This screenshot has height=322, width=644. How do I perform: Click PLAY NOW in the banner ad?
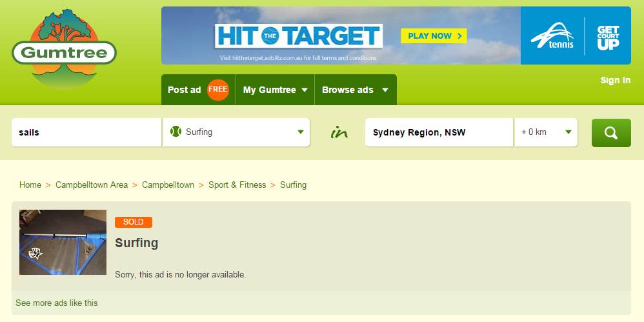434,35
